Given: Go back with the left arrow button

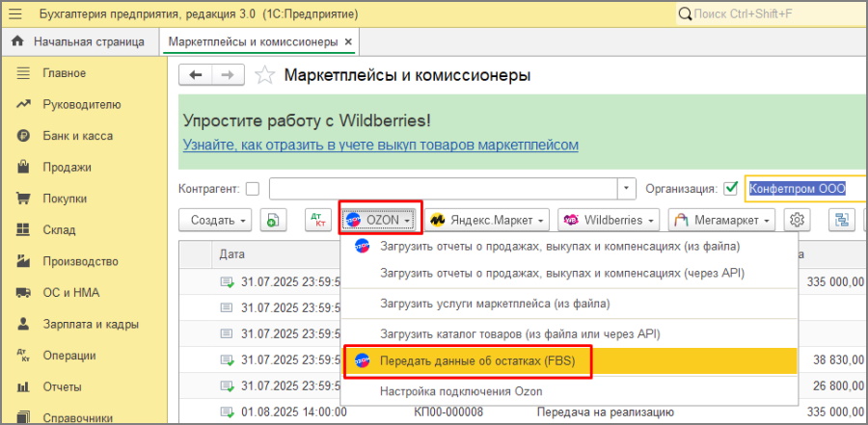Looking at the screenshot, I should pyautogui.click(x=196, y=75).
